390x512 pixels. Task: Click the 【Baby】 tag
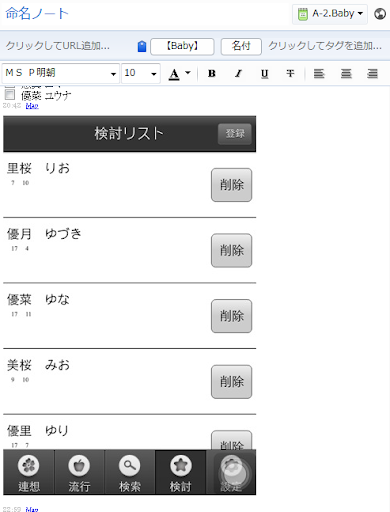pyautogui.click(x=182, y=46)
